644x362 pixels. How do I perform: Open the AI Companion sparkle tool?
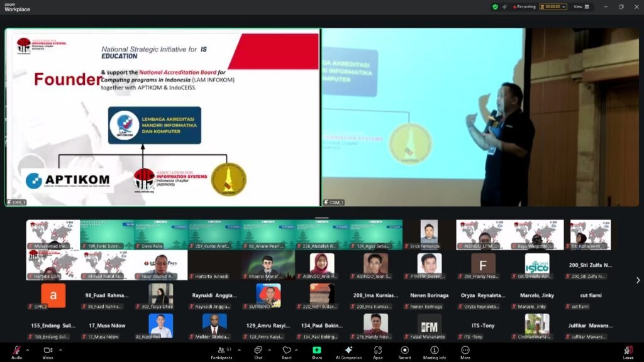click(348, 352)
